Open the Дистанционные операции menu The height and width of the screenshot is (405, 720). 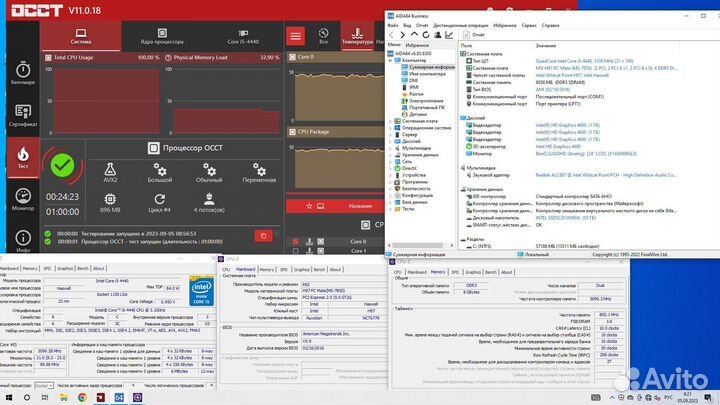(x=461, y=26)
